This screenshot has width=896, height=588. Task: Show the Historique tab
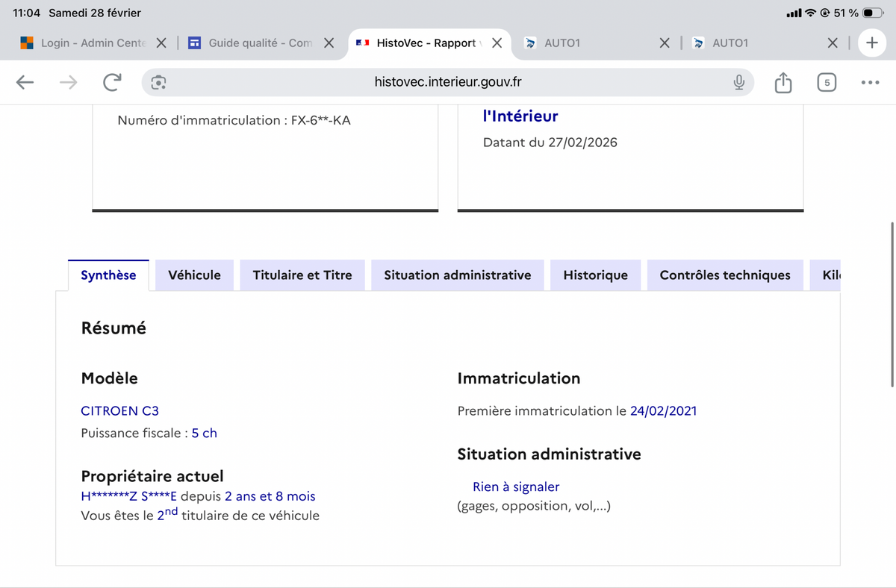pos(595,275)
